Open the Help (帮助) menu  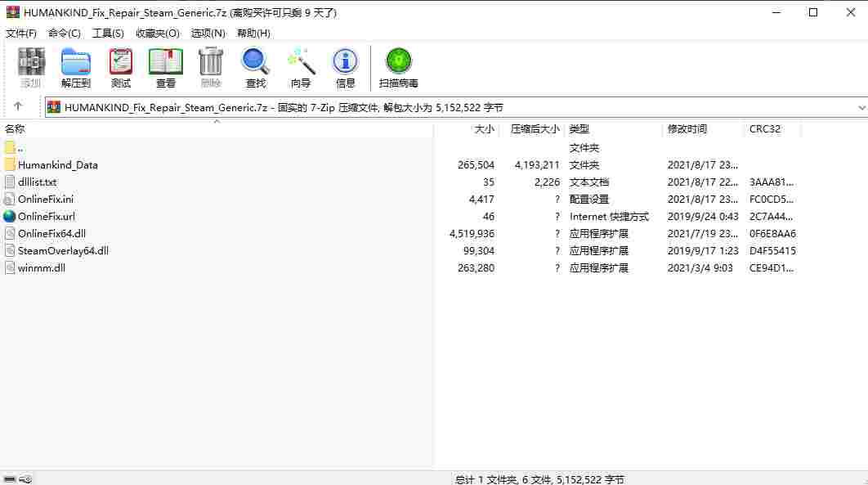(253, 34)
